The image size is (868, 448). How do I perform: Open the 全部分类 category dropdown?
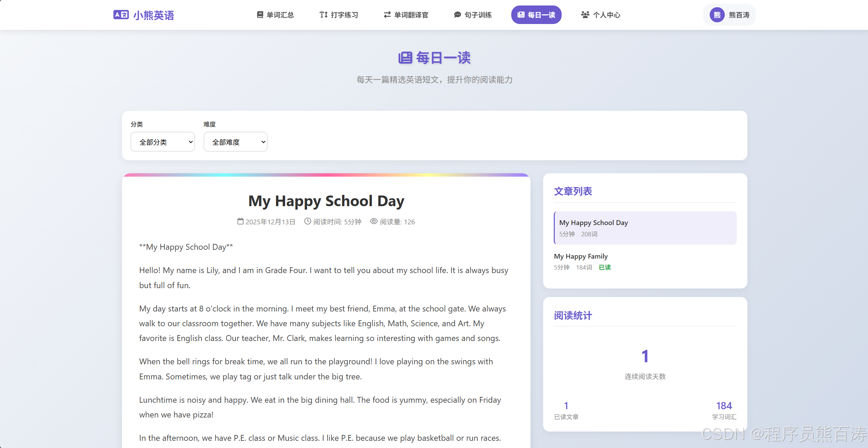(163, 142)
